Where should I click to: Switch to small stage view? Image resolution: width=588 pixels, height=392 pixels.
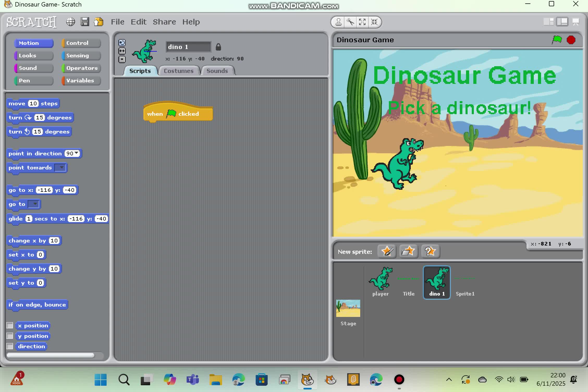pos(549,22)
